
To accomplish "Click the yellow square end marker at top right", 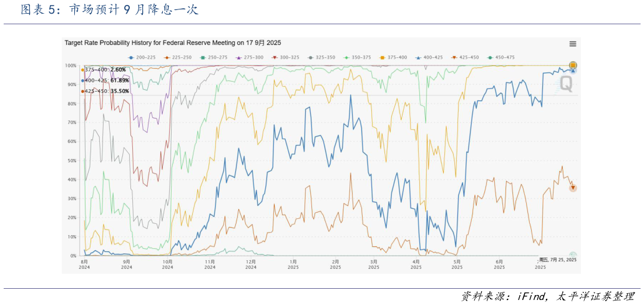I will pyautogui.click(x=573, y=65).
